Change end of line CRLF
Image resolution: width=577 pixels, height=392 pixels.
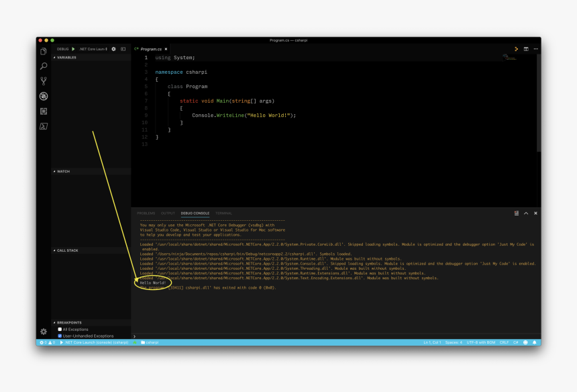504,342
